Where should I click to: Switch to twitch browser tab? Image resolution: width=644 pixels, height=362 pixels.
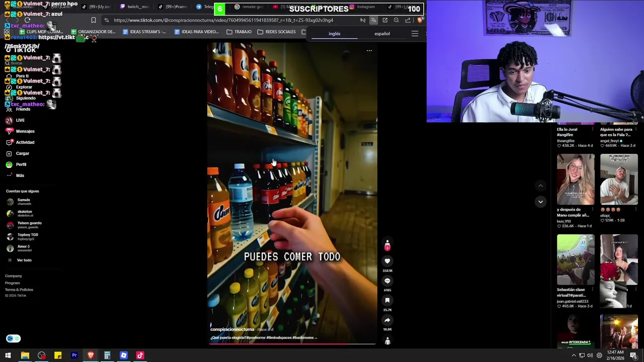(135, 7)
